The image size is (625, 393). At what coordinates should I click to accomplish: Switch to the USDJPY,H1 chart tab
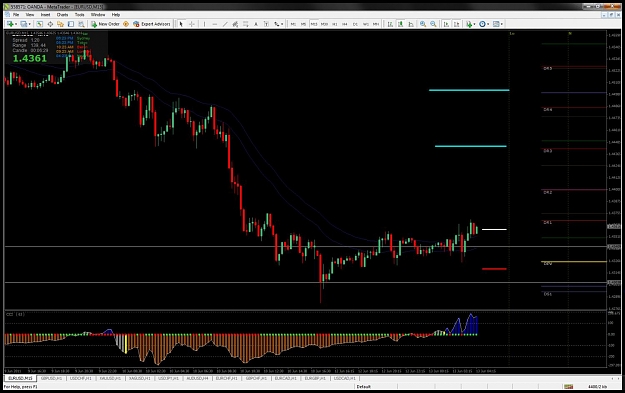pos(168,378)
